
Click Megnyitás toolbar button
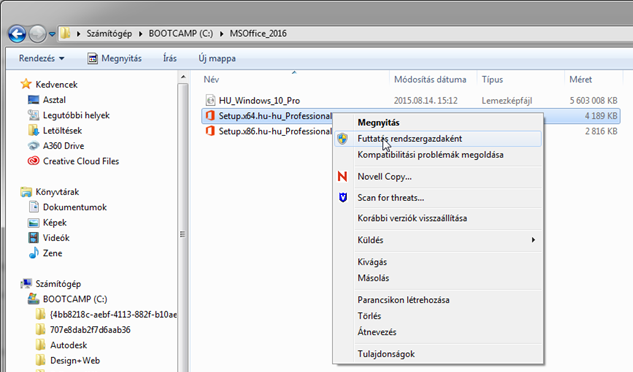[x=115, y=58]
